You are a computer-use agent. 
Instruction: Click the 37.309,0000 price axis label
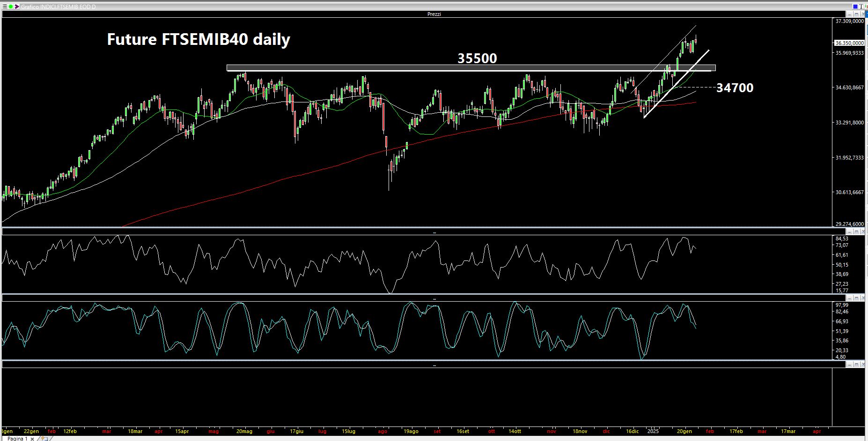click(x=850, y=21)
